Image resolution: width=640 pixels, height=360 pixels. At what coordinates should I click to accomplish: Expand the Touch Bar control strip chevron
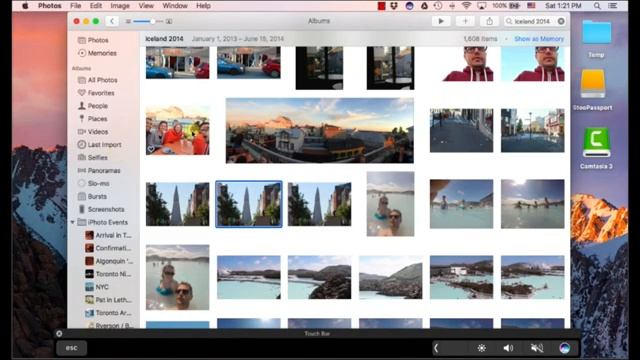point(436,348)
